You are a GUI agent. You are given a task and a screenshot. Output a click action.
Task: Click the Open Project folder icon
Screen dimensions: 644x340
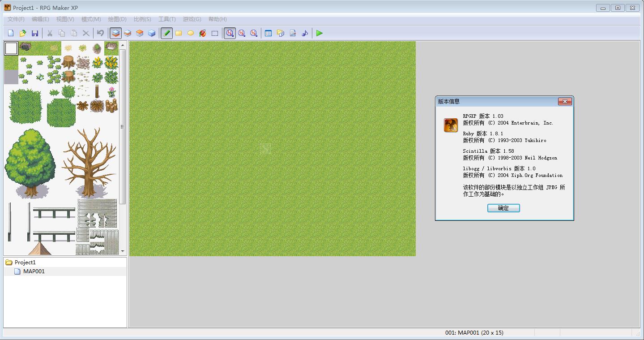23,33
